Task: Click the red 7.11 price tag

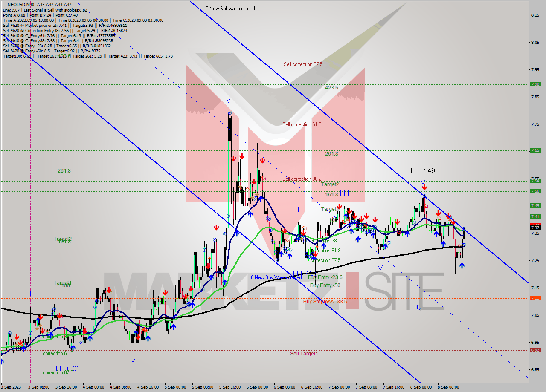Action: point(535,298)
